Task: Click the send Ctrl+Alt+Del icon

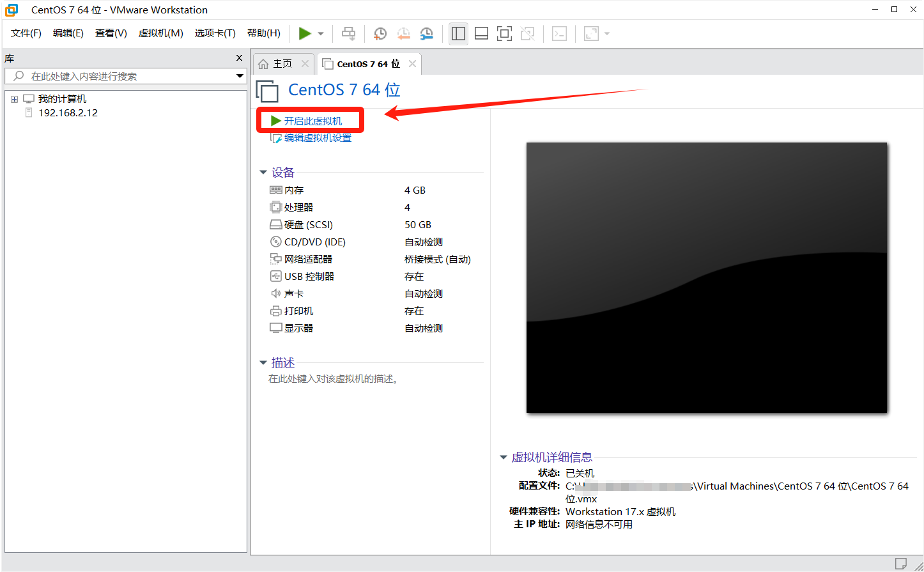Action: point(348,34)
